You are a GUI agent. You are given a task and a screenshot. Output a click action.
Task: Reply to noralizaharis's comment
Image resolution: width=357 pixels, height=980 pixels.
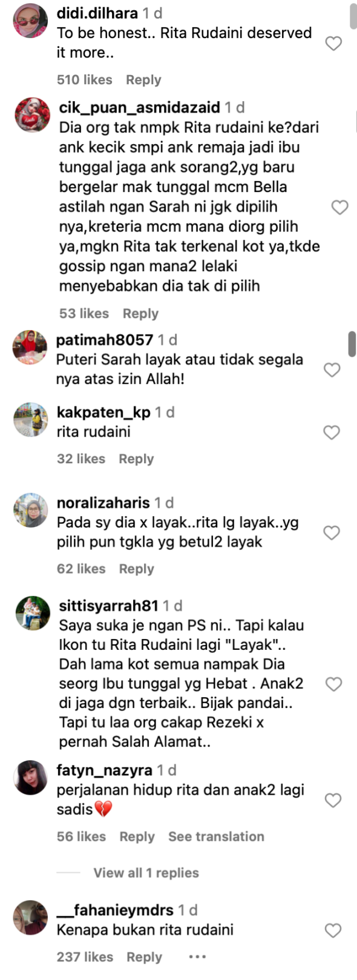click(x=136, y=569)
